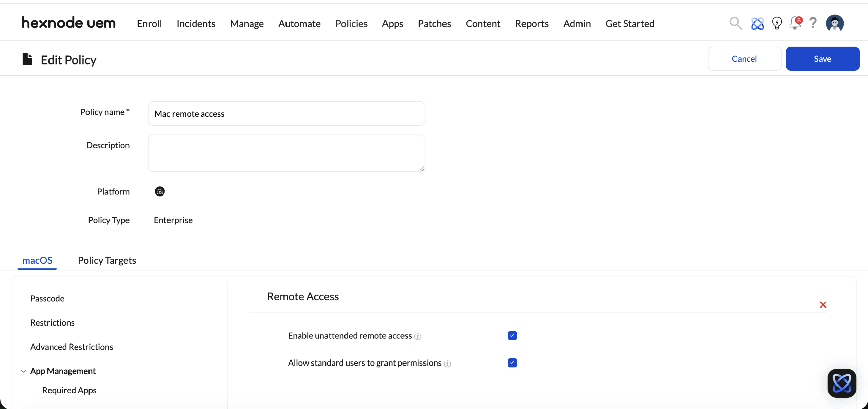This screenshot has width=868, height=409.
Task: Cancel editing the policy
Action: tap(744, 59)
